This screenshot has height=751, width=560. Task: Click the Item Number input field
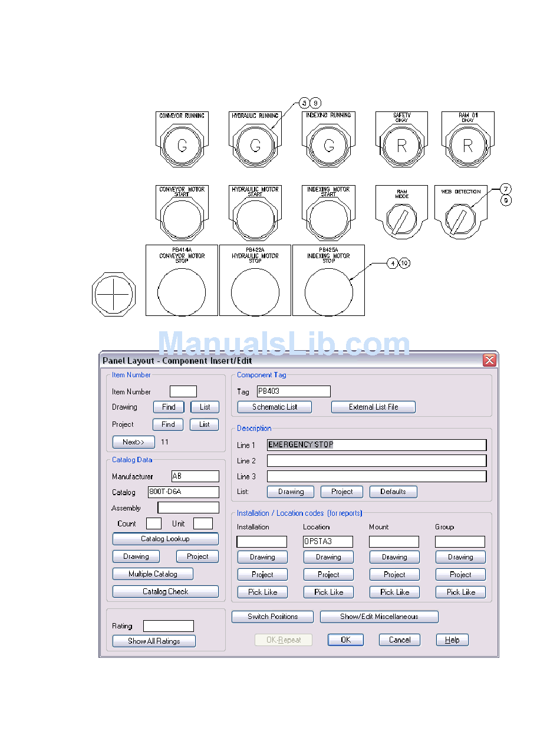coord(183,391)
